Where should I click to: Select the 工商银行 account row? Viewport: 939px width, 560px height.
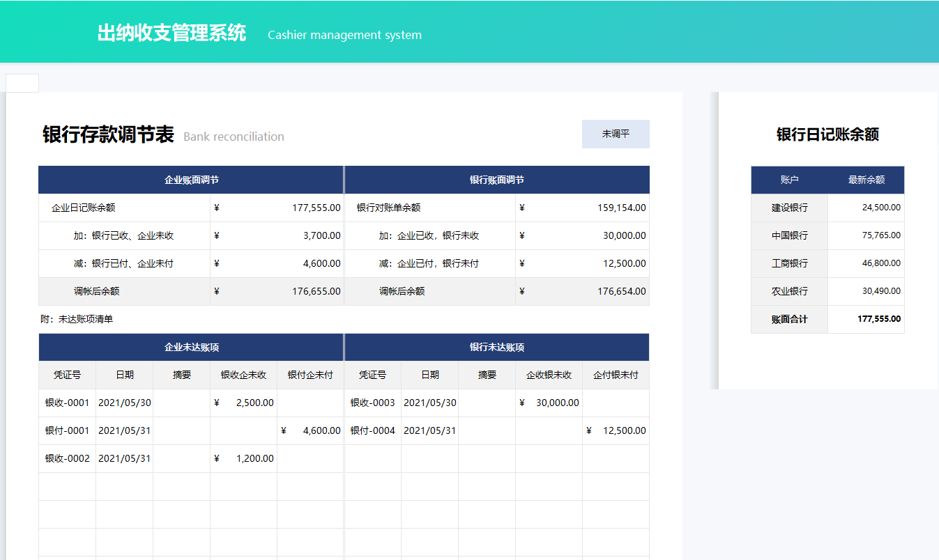tap(788, 263)
